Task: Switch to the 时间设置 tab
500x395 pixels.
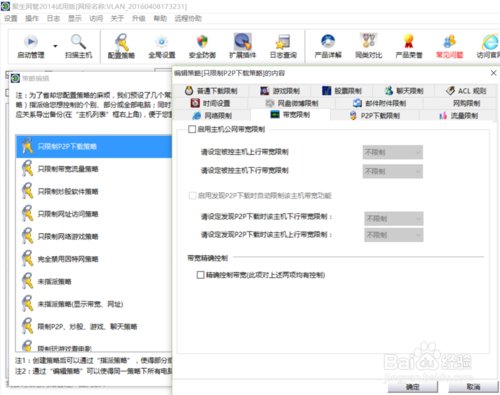Action: (211, 103)
